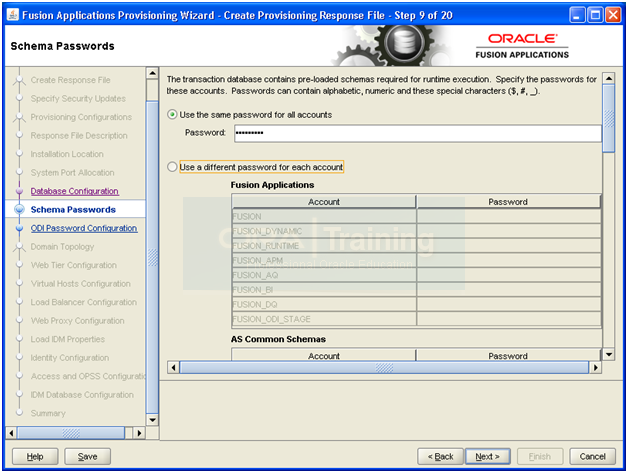The image size is (628, 473).
Task: Click the Load IDM Properties step
Action: point(68,339)
